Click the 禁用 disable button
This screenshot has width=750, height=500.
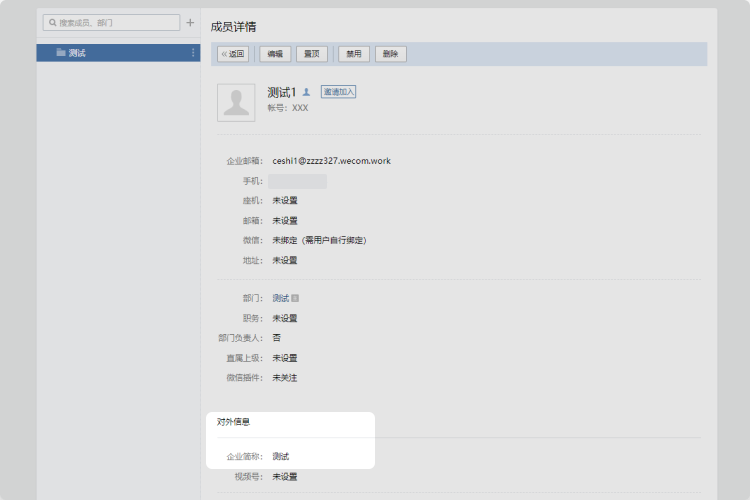(353, 54)
